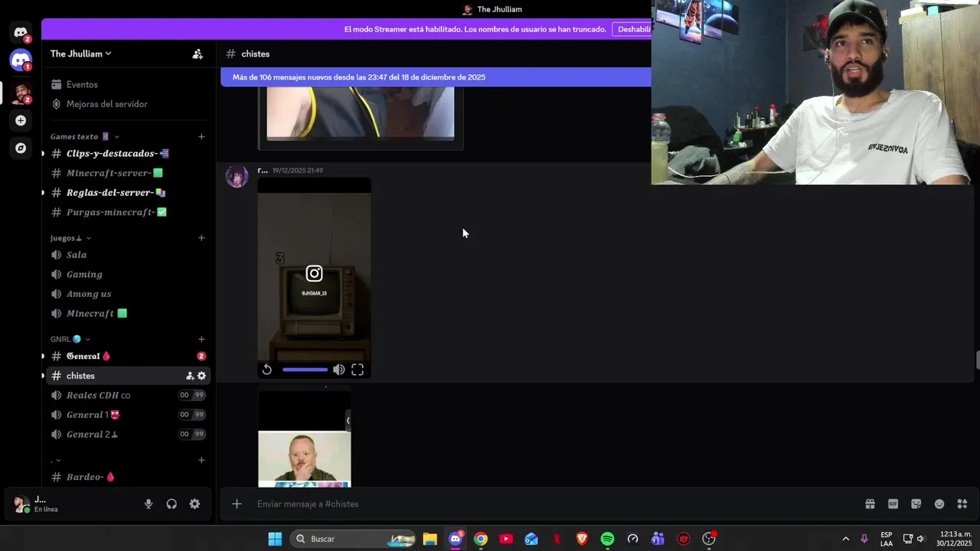Image resolution: width=980 pixels, height=551 pixels.
Task: Open the The Jhulliam server dropdown menu
Action: pos(81,54)
